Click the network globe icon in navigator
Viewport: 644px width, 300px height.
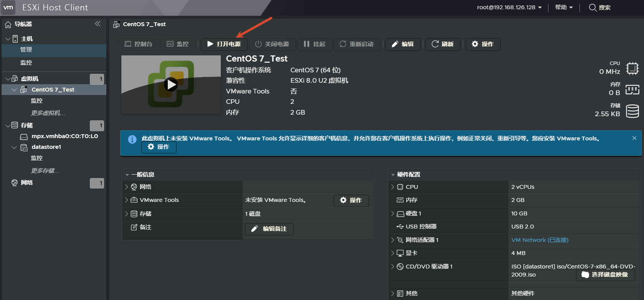click(15, 182)
